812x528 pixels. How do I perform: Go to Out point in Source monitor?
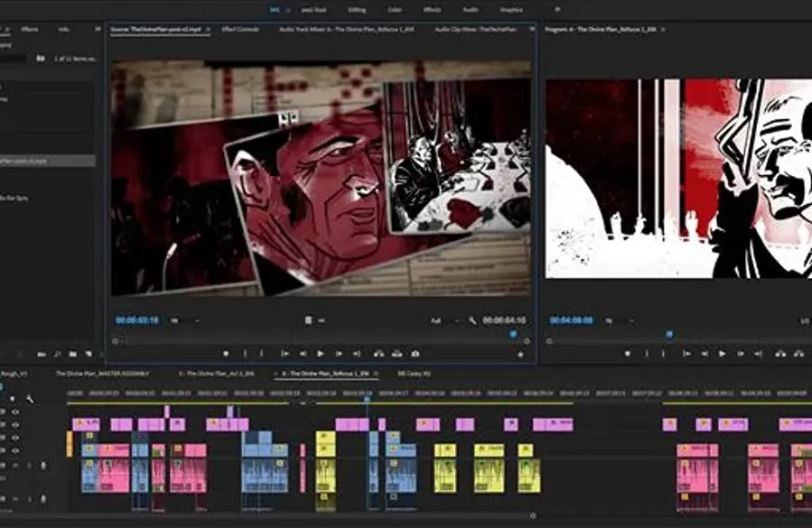tap(357, 354)
